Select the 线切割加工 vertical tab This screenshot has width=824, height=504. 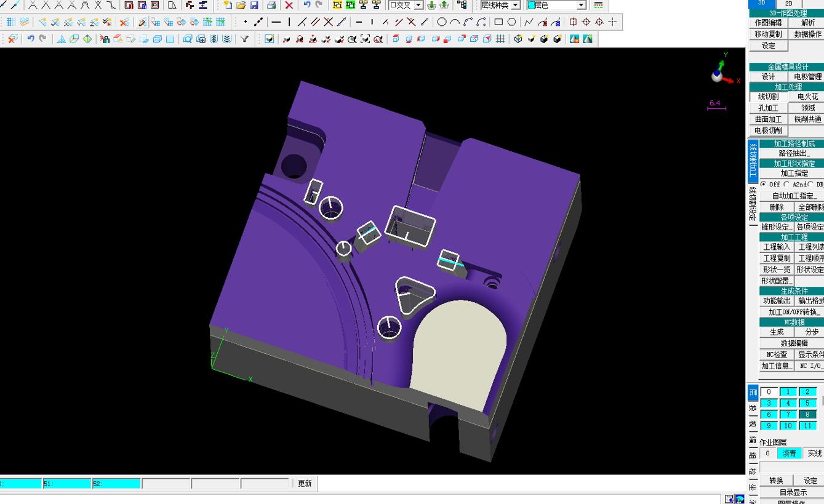tap(753, 161)
